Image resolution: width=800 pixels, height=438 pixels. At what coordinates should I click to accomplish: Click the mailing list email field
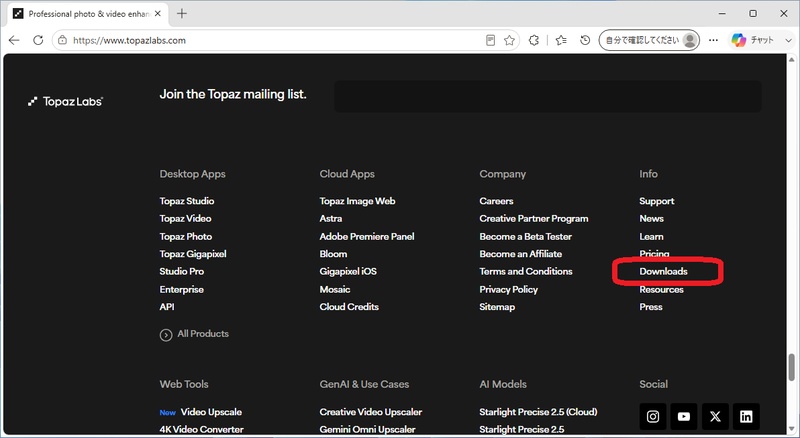tap(547, 96)
